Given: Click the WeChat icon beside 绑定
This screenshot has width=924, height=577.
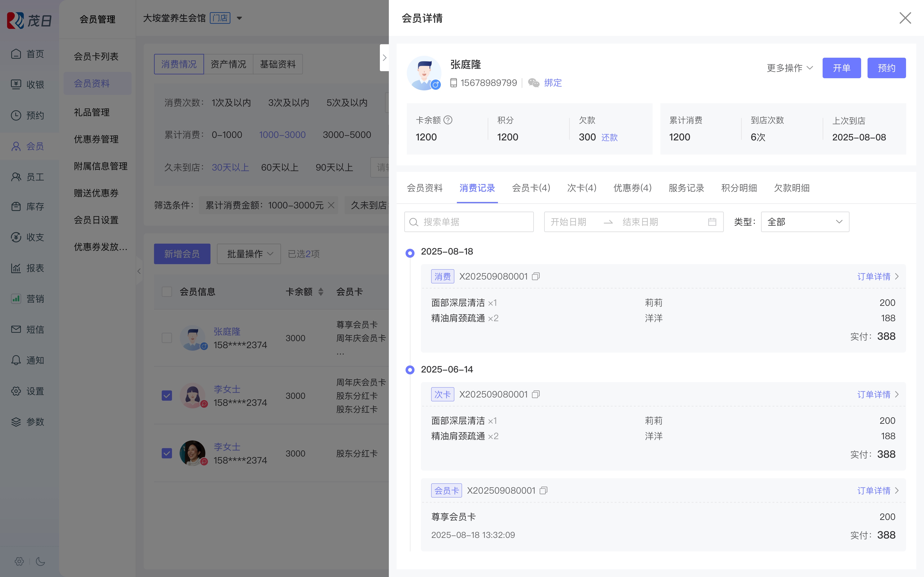Looking at the screenshot, I should pyautogui.click(x=533, y=83).
